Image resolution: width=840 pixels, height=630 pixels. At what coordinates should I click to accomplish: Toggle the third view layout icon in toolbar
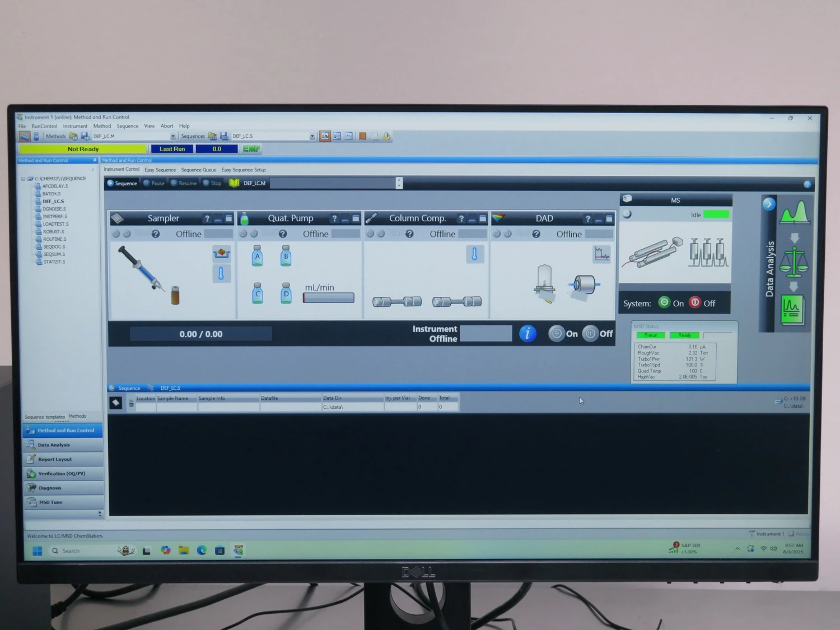point(349,136)
